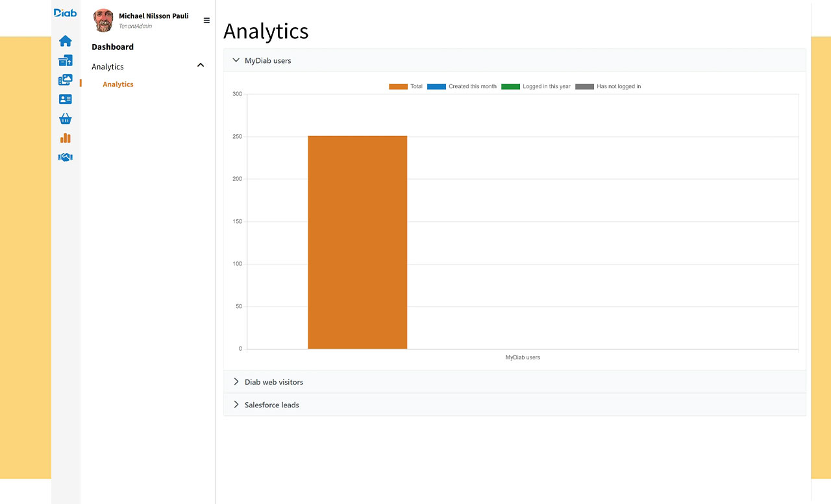Click the 50 y-axis value
The image size is (831, 504).
pyautogui.click(x=239, y=306)
